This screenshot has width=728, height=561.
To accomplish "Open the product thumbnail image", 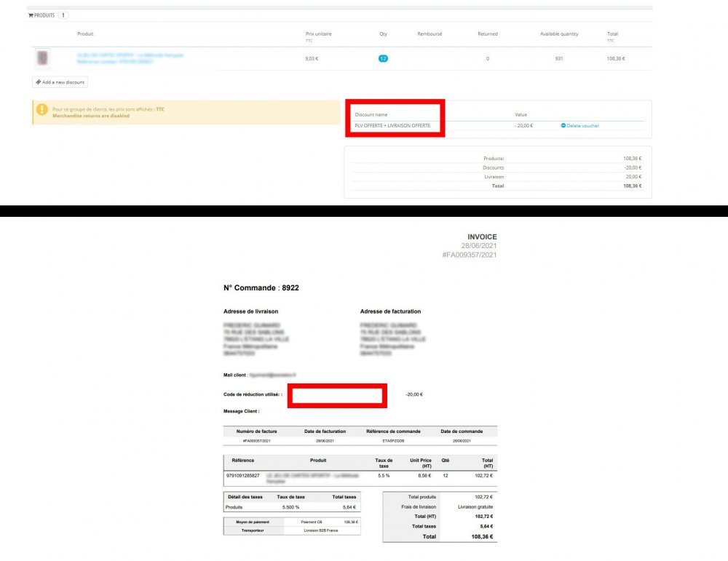I will point(42,58).
